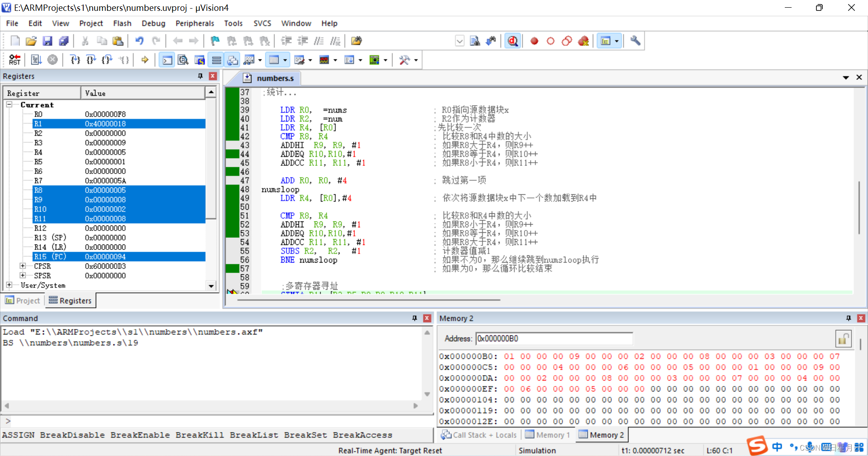Select the Registers tab
This screenshot has width=868, height=456.
70,301
